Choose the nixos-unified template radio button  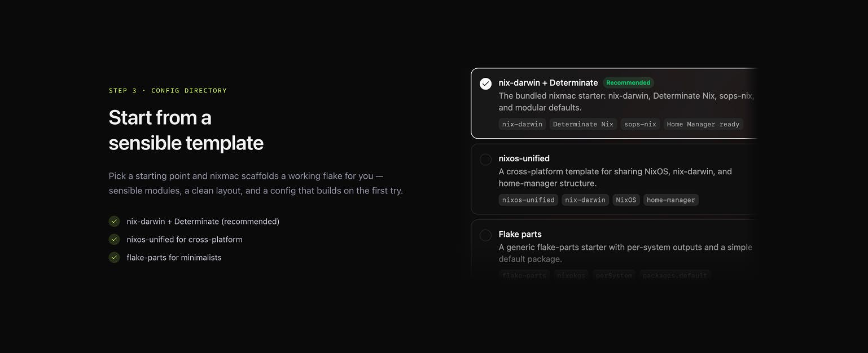pyautogui.click(x=485, y=160)
